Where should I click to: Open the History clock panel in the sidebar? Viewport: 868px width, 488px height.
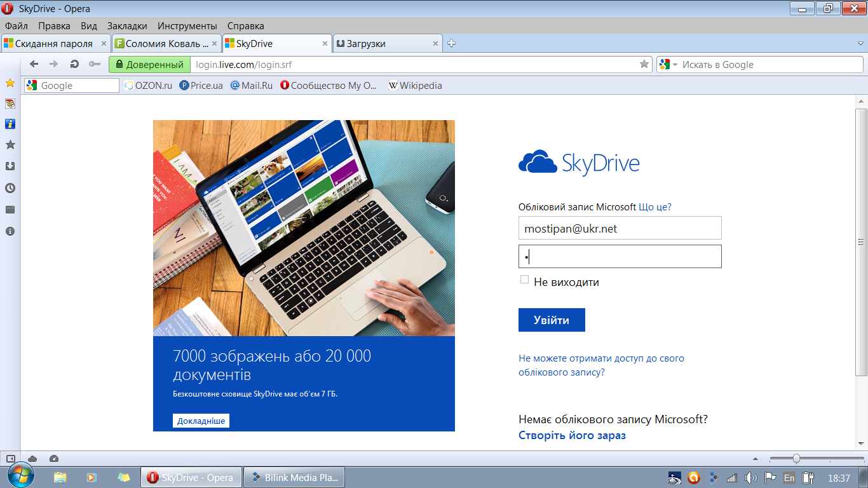tap(10, 188)
